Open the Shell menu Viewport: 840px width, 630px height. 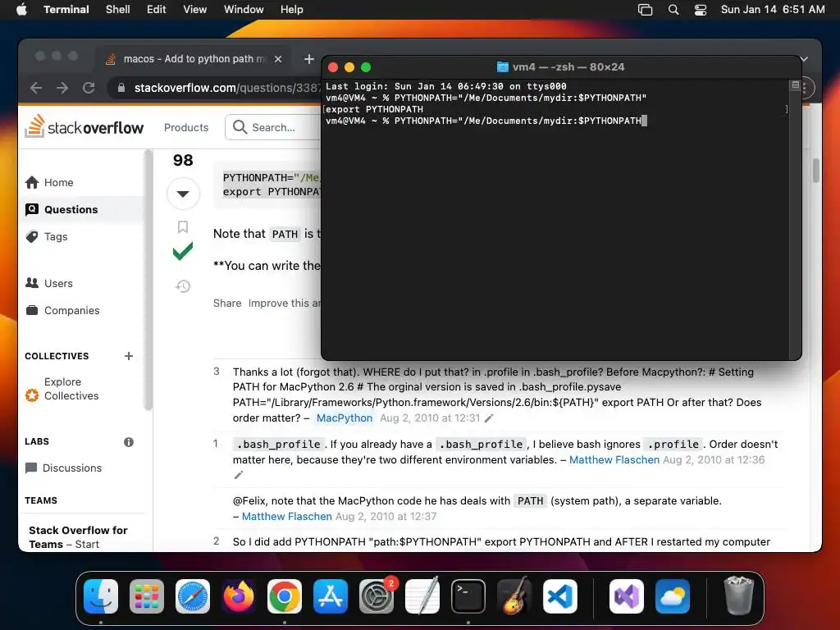[x=118, y=10]
